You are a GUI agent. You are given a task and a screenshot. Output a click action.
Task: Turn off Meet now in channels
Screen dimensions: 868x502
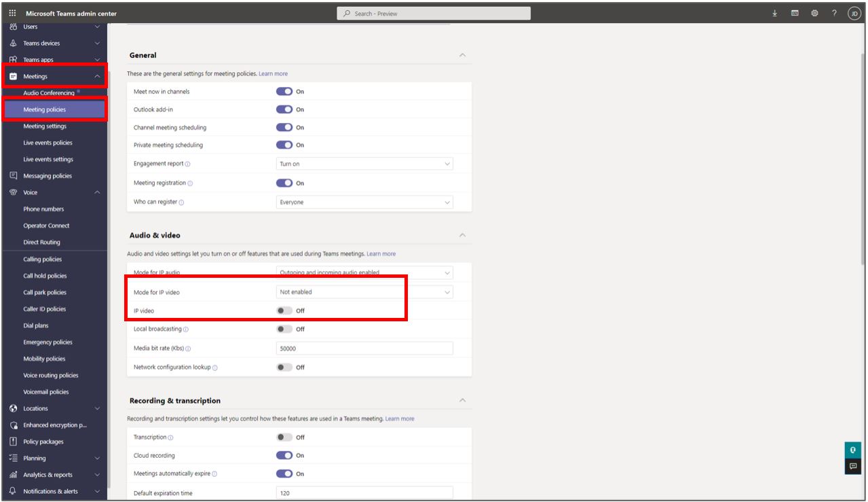(286, 90)
